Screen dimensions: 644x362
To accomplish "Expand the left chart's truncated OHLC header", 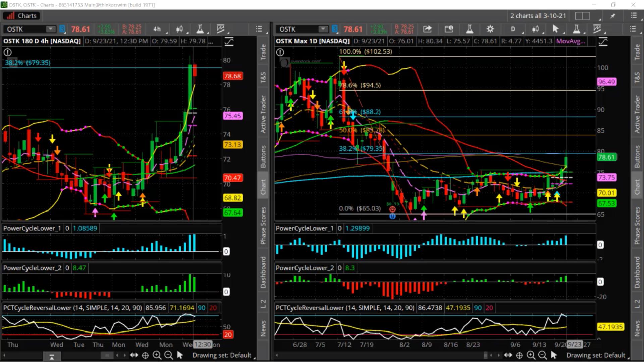I will click(210, 41).
